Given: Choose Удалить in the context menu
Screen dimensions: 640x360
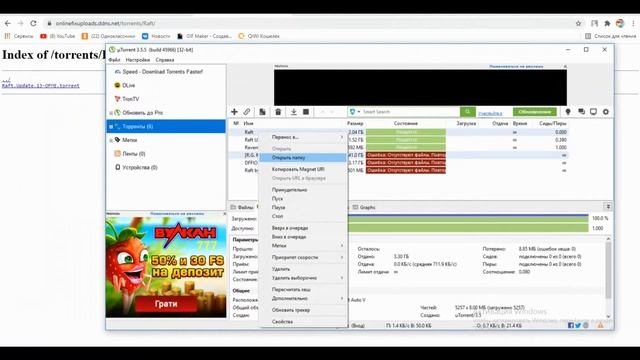Looking at the screenshot, I should click(304, 269).
